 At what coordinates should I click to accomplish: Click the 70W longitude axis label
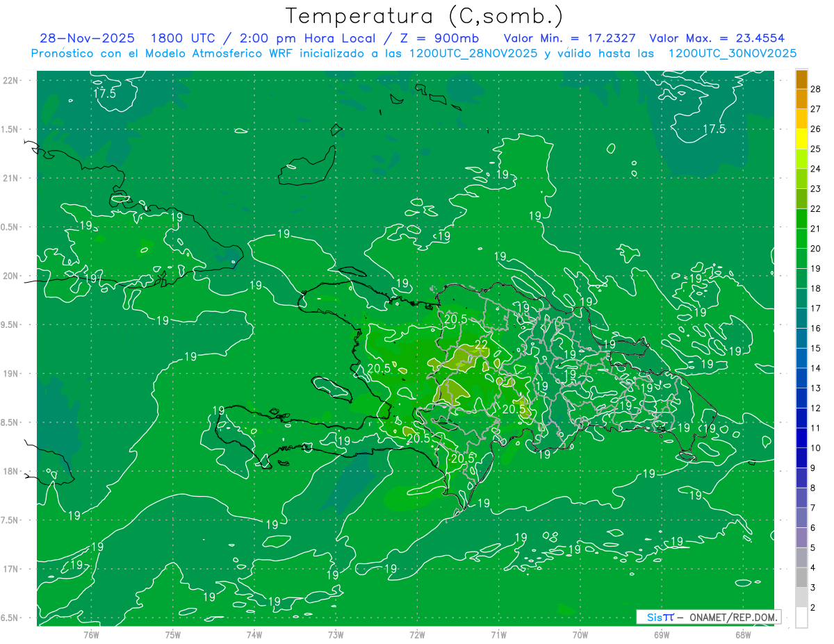(x=580, y=634)
